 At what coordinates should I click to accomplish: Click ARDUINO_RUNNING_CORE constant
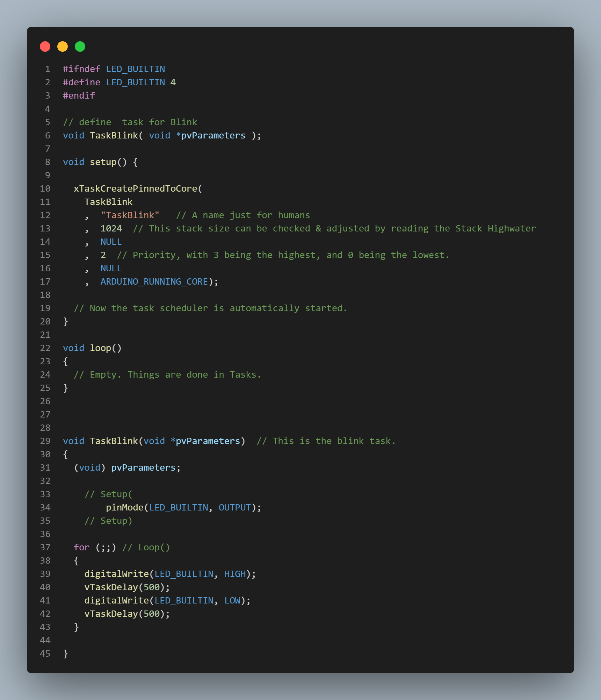pos(154,282)
